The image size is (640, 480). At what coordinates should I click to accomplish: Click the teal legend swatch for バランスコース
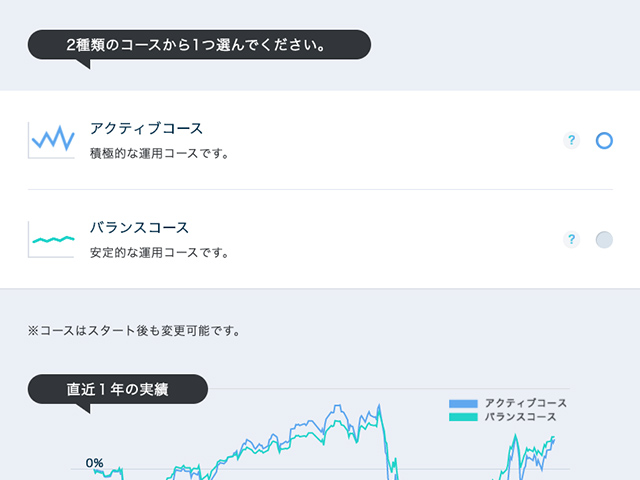pos(464,417)
